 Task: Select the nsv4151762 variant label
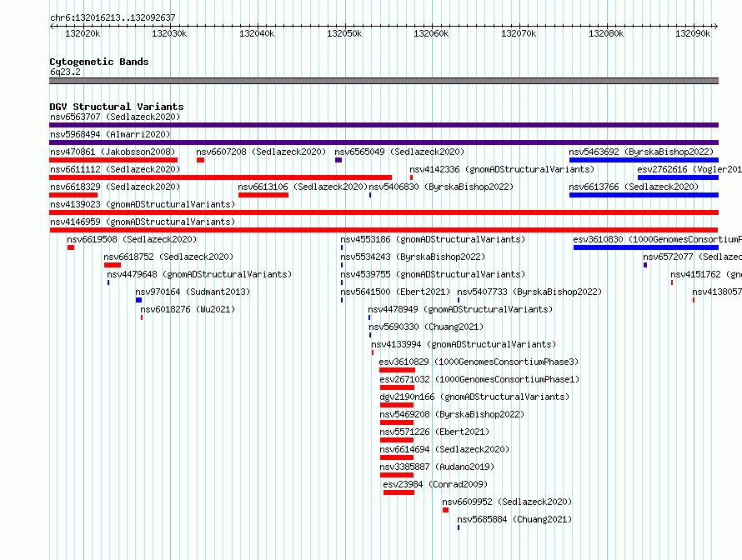click(x=706, y=274)
